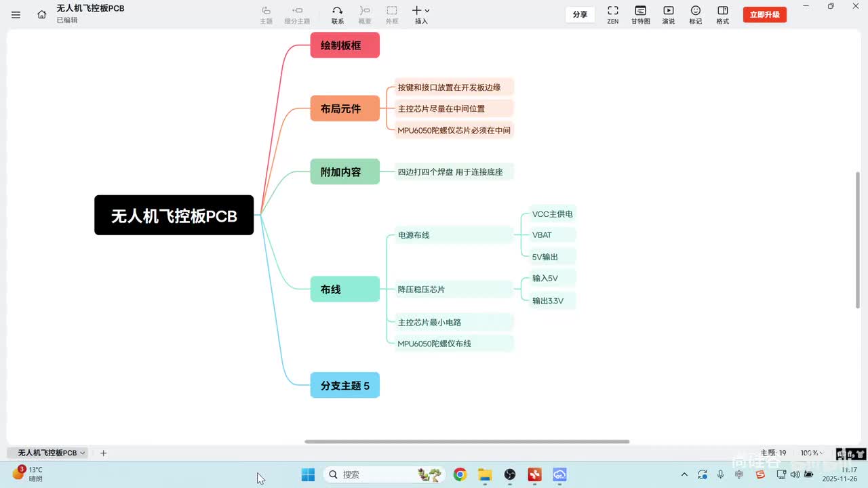Select the VCC主供电 node
Image resolution: width=868 pixels, height=488 pixels.
click(x=553, y=214)
